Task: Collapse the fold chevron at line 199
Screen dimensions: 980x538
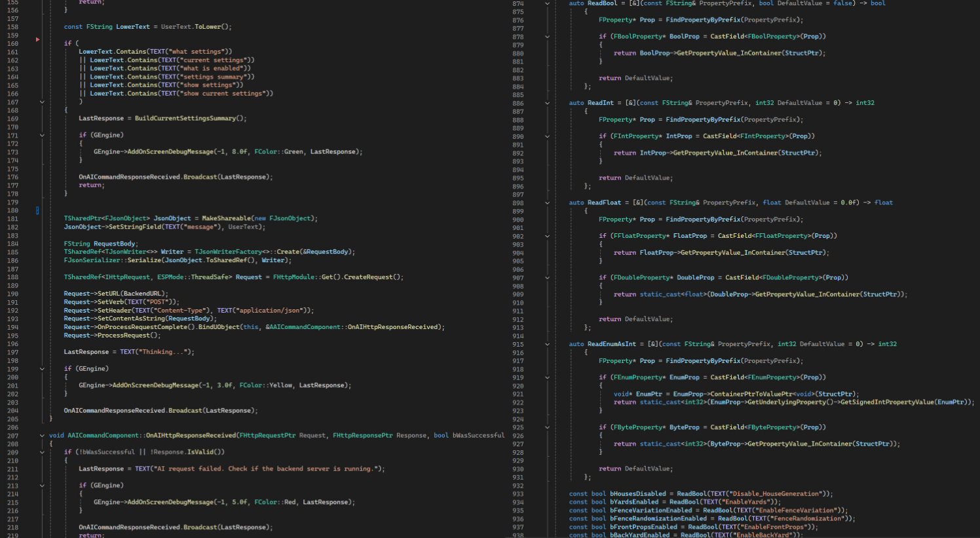Action: coord(42,369)
